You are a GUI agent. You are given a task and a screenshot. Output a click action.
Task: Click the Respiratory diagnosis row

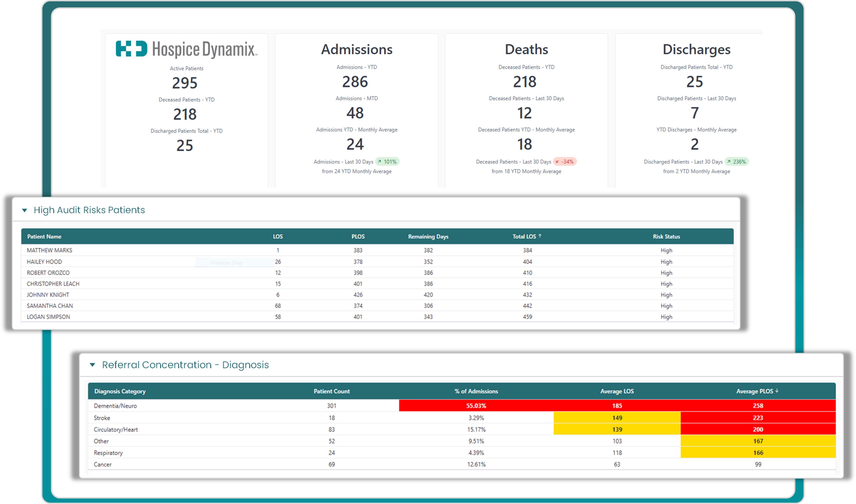click(462, 452)
